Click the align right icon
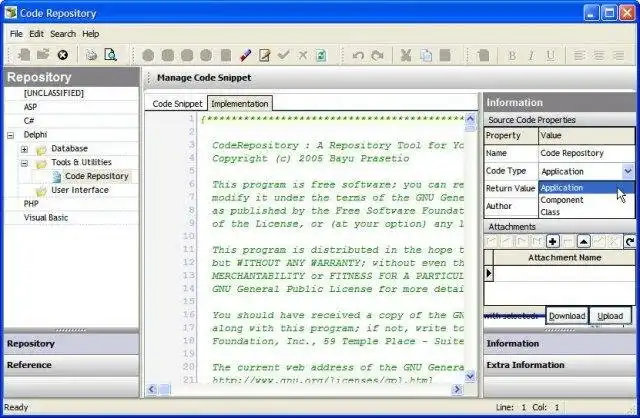The width and height of the screenshot is (640, 418). coord(618,55)
